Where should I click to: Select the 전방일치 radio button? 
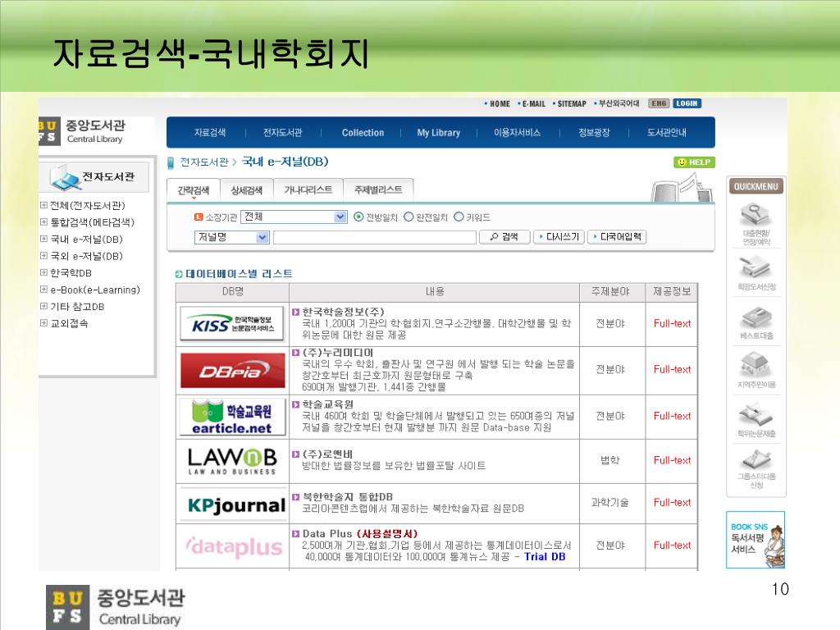point(358,217)
